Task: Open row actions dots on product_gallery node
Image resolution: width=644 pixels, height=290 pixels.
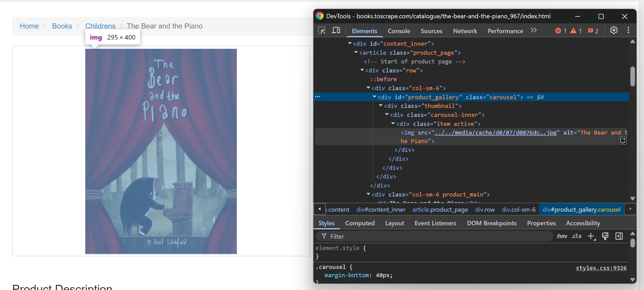Action: coord(318,97)
